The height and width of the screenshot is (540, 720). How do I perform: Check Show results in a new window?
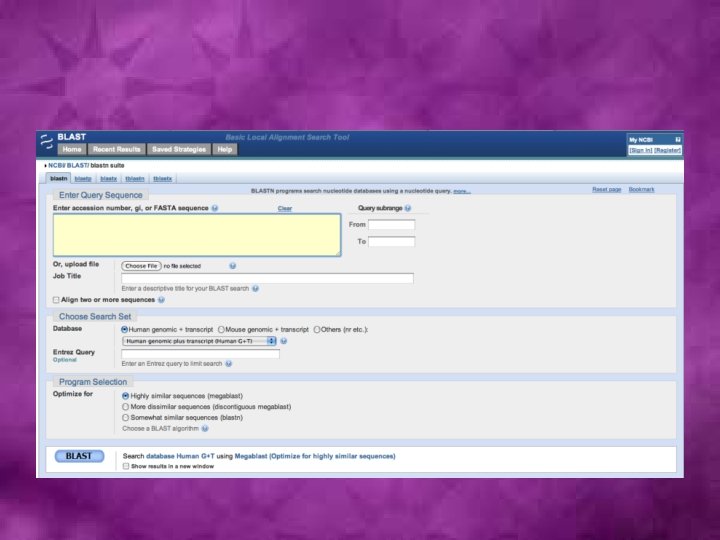pyautogui.click(x=126, y=466)
